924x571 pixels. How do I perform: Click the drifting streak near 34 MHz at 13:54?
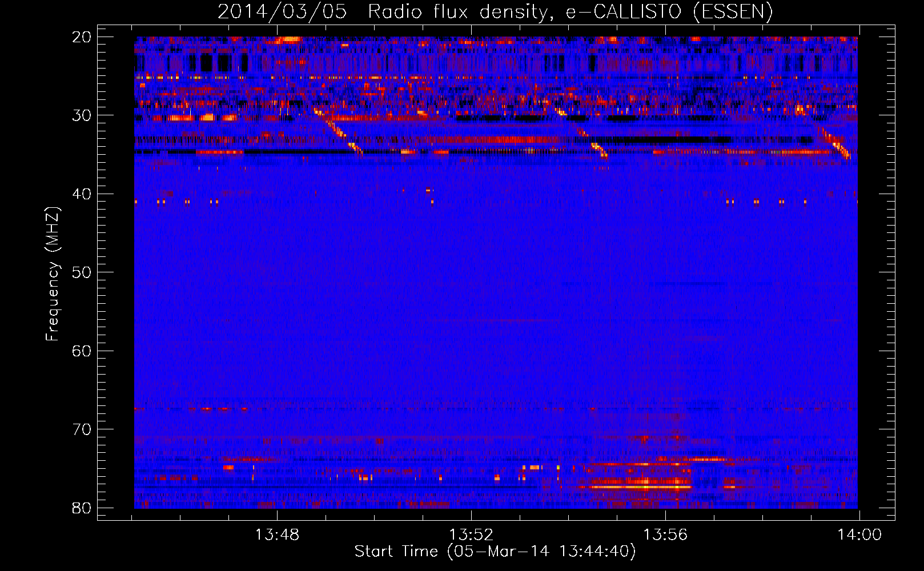coord(593,143)
